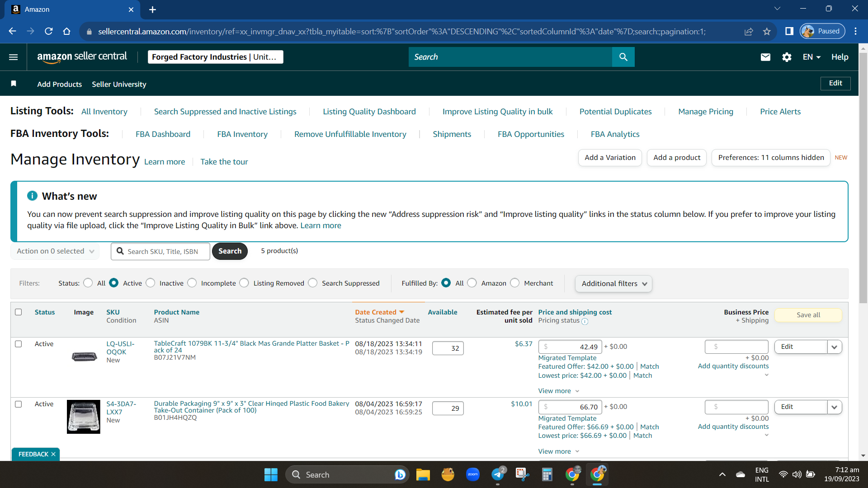Click the Amazon Seller Central logo
The height and width of the screenshot is (488, 868).
click(x=82, y=57)
